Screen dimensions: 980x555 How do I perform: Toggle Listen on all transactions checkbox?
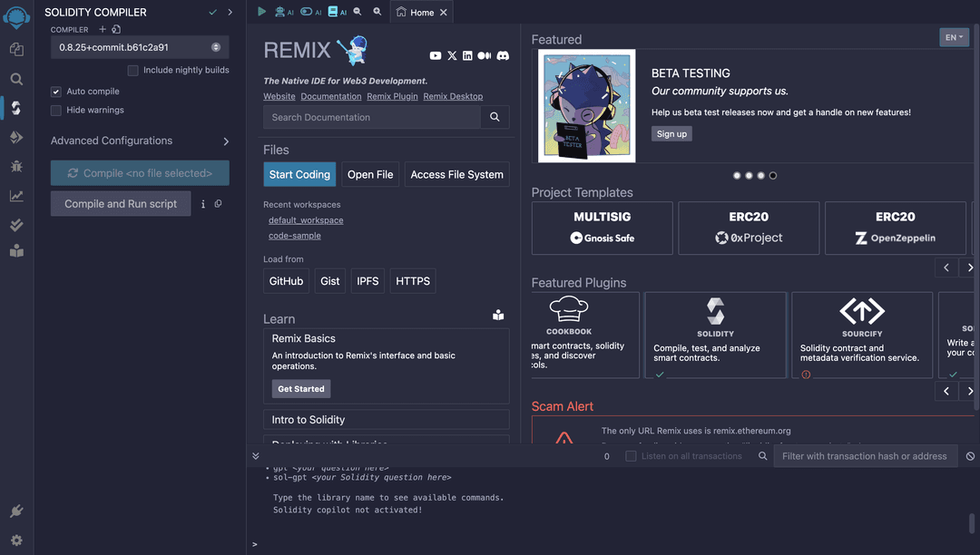[x=631, y=456]
